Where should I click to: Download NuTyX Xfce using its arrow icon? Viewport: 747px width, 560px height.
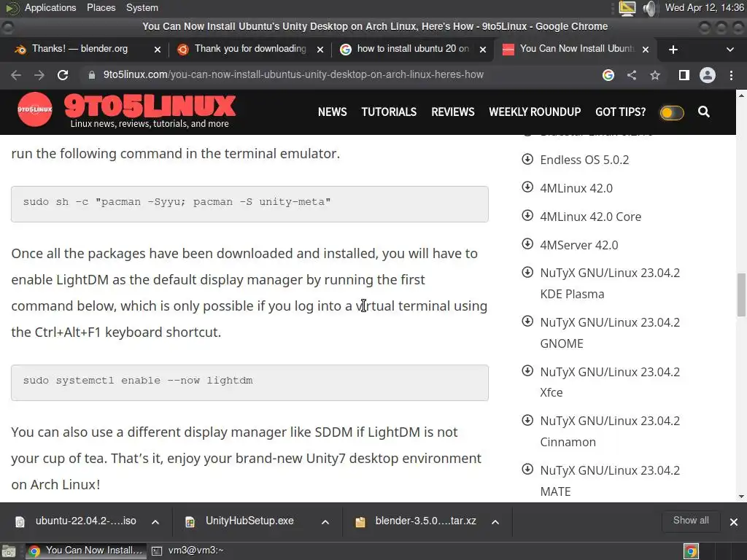(x=527, y=371)
